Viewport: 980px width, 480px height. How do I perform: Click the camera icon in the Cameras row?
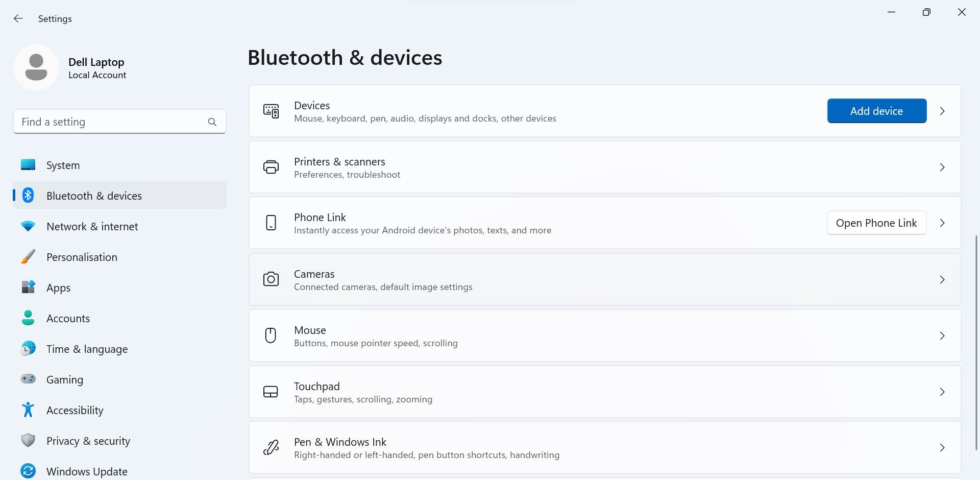[271, 279]
